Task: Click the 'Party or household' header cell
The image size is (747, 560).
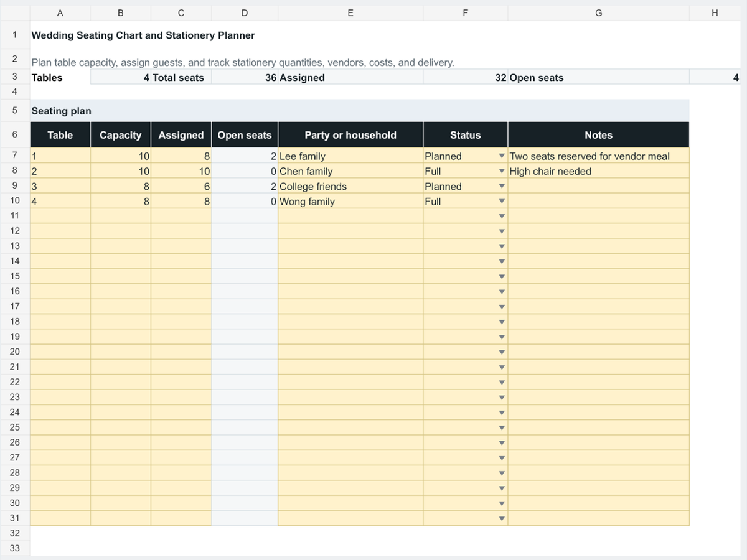Action: [x=350, y=135]
